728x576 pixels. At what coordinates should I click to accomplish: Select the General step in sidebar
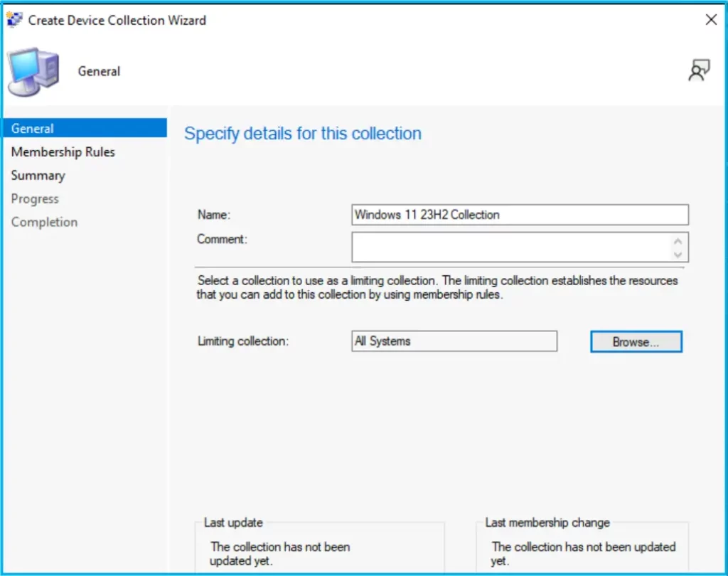(85, 128)
